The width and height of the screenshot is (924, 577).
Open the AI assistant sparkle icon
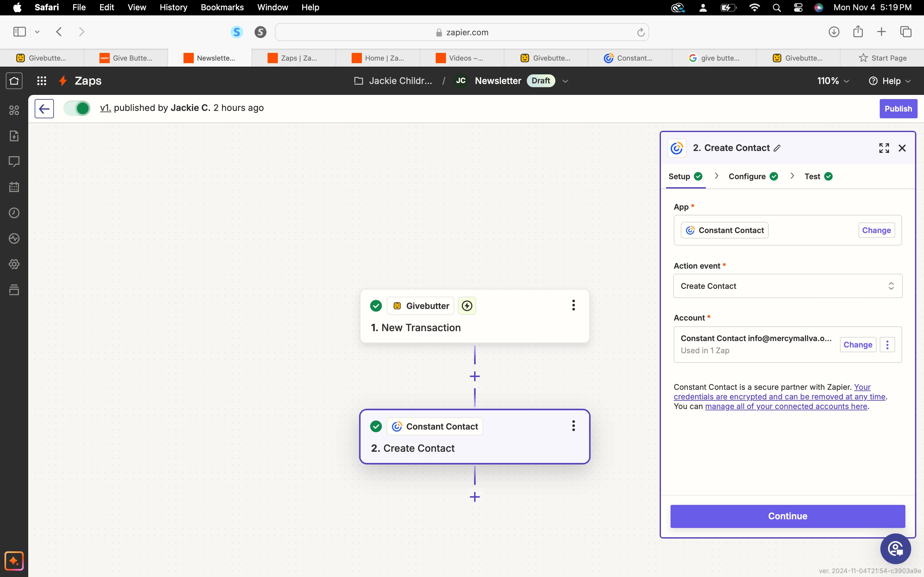[x=14, y=561]
